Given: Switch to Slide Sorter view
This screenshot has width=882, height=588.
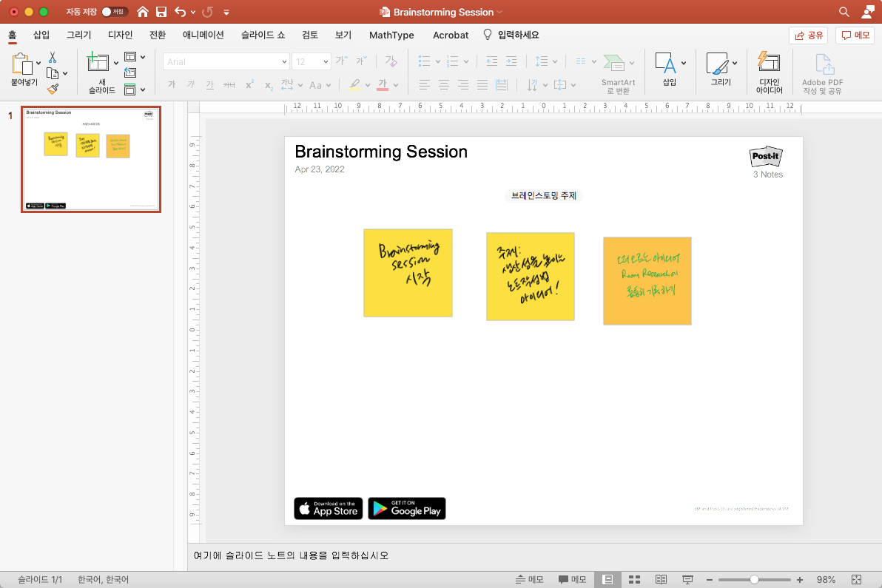Looking at the screenshot, I should pos(635,580).
